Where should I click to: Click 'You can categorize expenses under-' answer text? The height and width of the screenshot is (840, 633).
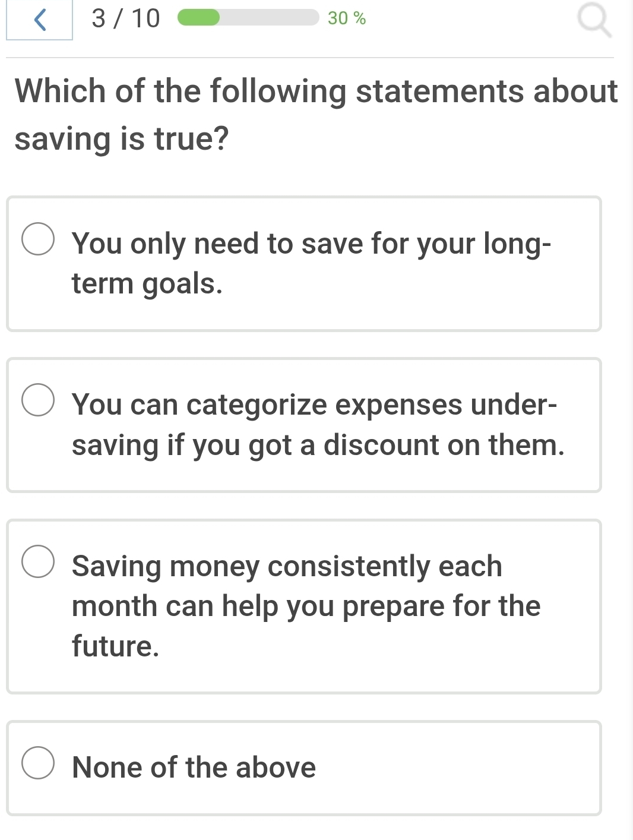coord(314,405)
